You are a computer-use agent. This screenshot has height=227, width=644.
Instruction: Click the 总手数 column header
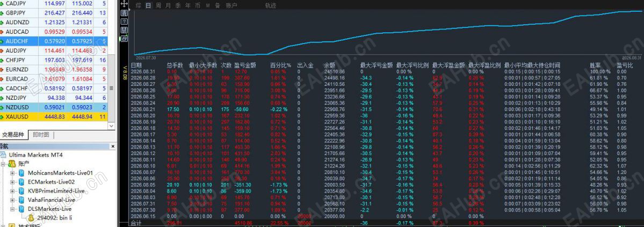tap(175, 65)
